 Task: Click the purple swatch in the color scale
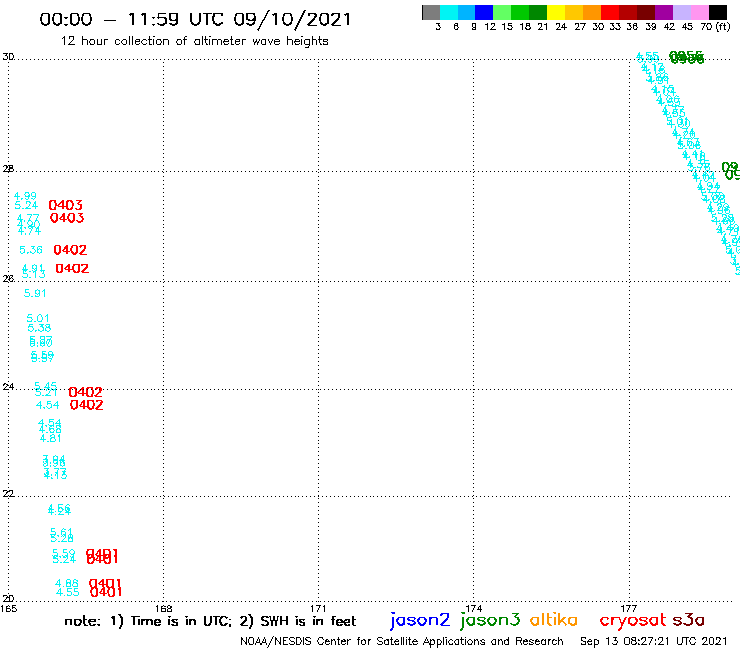(x=664, y=12)
